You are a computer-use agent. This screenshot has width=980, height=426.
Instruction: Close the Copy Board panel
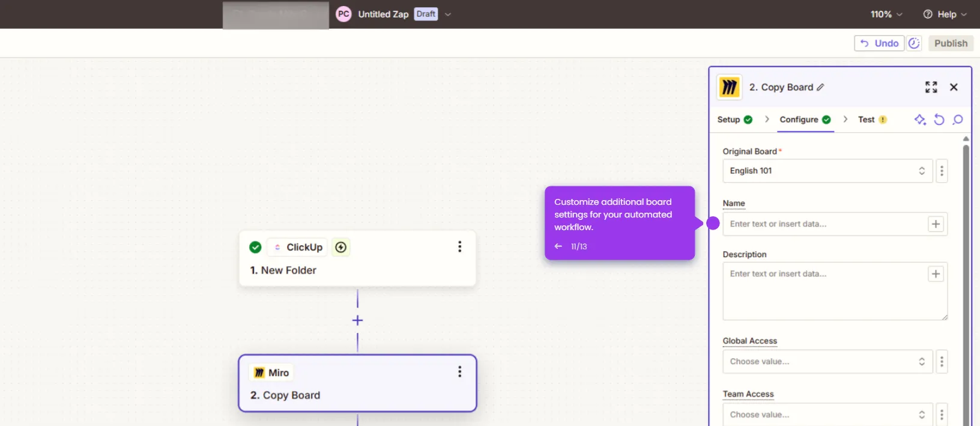point(954,87)
